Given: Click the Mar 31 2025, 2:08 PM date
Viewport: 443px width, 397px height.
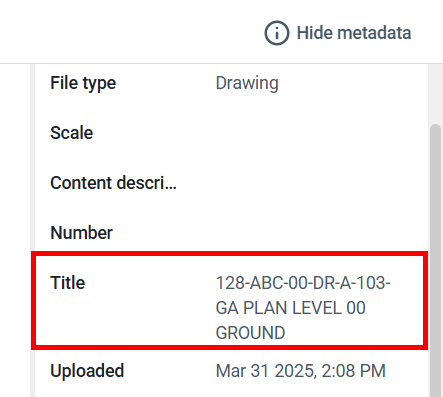Looking at the screenshot, I should pos(301,371).
